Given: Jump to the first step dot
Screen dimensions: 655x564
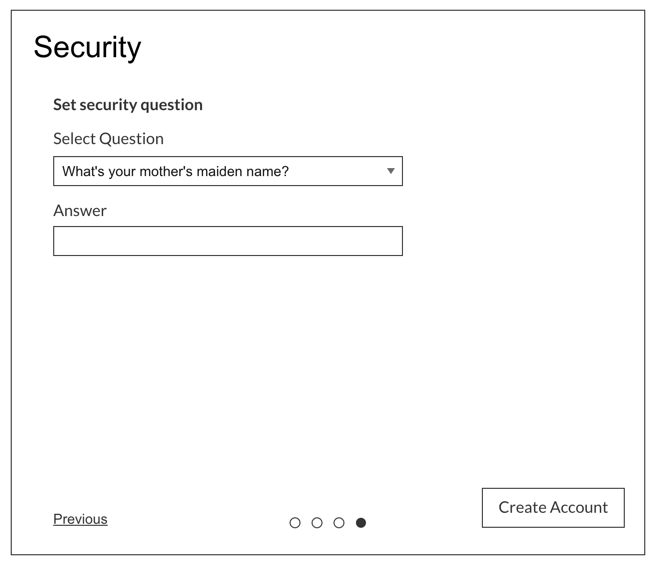Looking at the screenshot, I should [295, 523].
